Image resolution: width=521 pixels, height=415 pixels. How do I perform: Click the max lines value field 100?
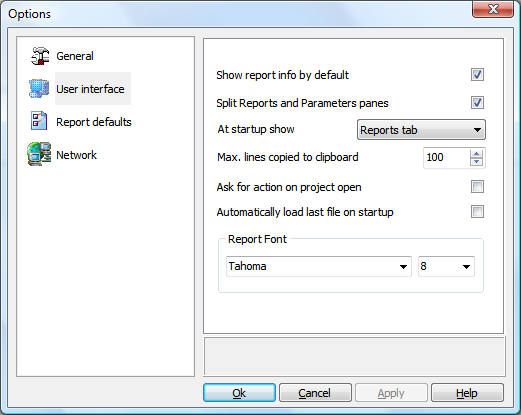(446, 158)
